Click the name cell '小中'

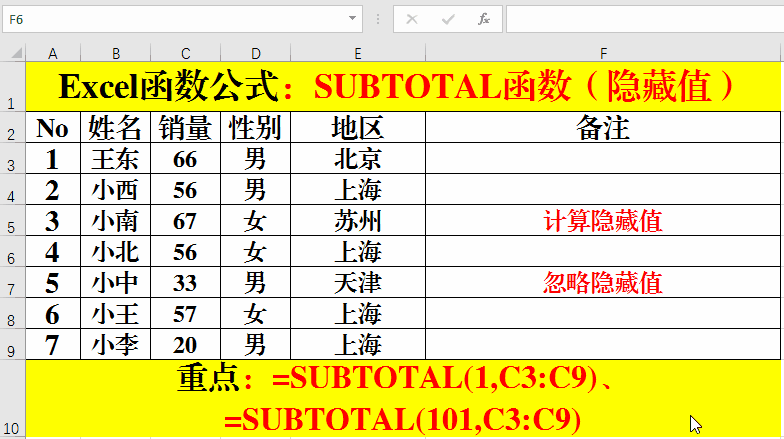point(116,282)
